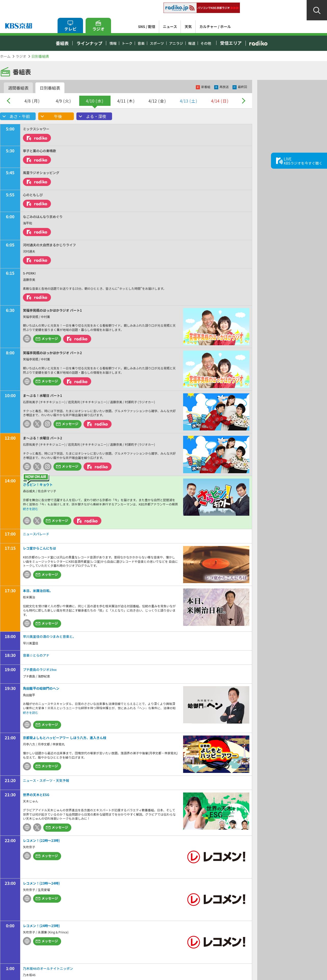Open ラインナップ in navigation bar

[x=89, y=43]
